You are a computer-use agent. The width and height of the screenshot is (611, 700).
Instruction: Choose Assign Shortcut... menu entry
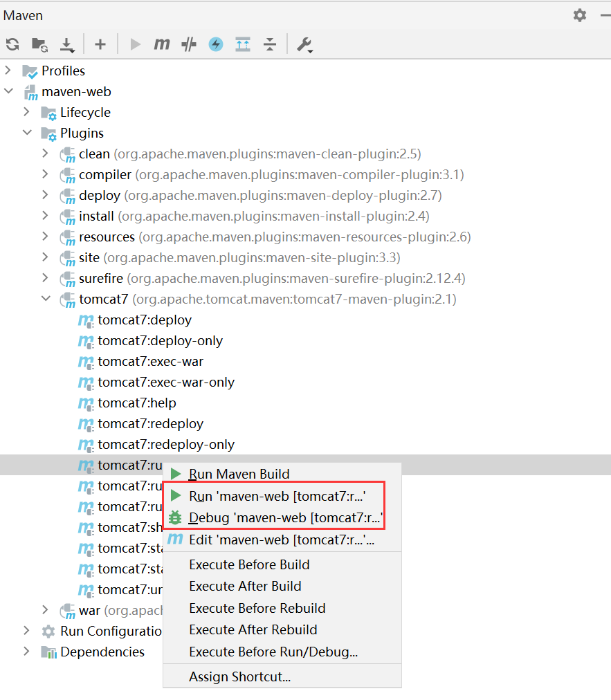[282, 676]
